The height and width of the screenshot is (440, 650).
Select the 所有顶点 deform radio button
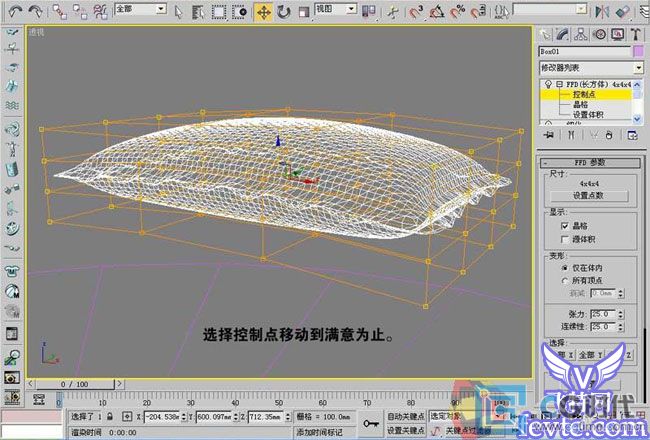[565, 281]
